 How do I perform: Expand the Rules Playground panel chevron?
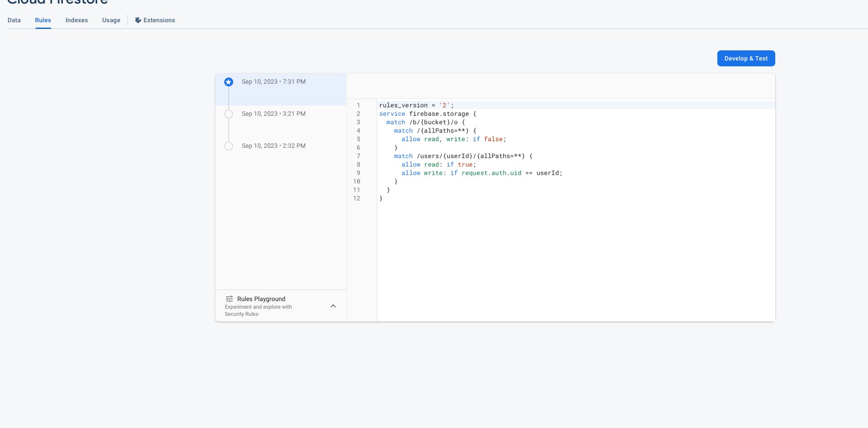(333, 306)
